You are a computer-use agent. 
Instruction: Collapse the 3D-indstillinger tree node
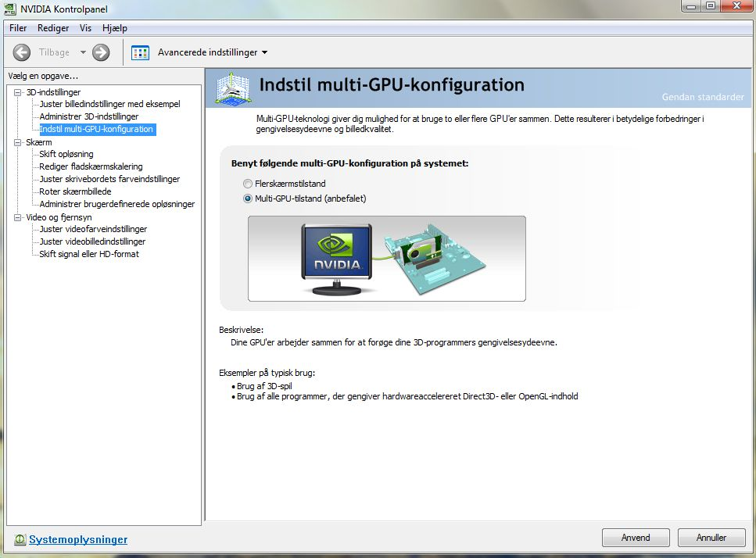(18, 92)
